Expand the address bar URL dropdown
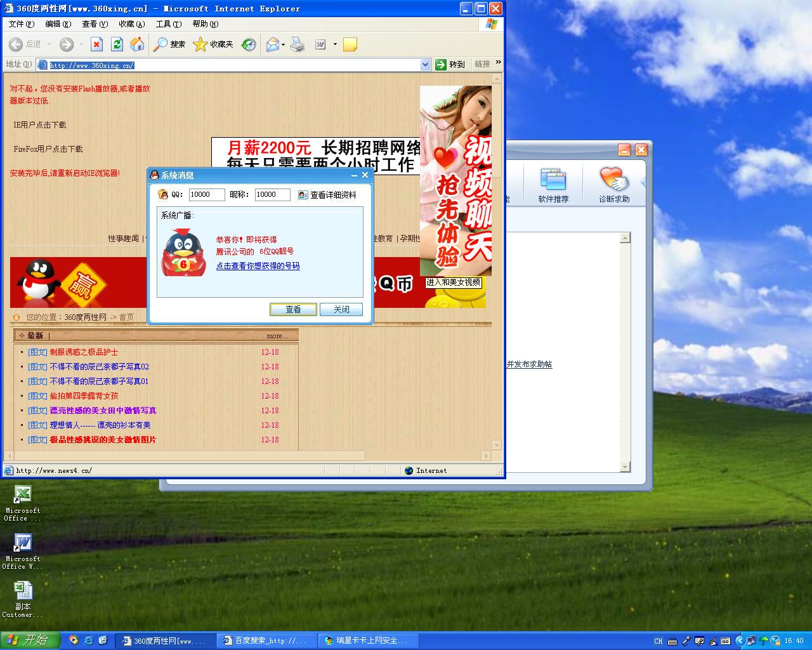The image size is (812, 650). (425, 64)
